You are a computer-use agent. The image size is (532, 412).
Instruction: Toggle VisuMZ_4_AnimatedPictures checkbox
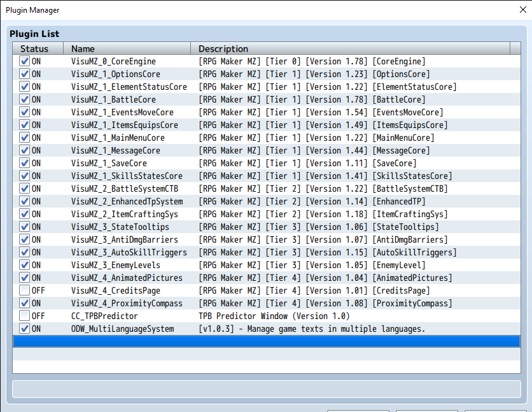[x=24, y=278]
